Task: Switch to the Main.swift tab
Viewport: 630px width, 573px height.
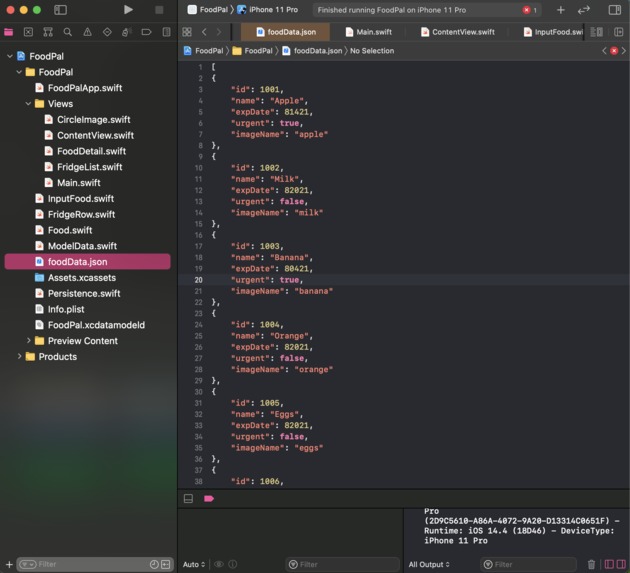Action: 368,32
